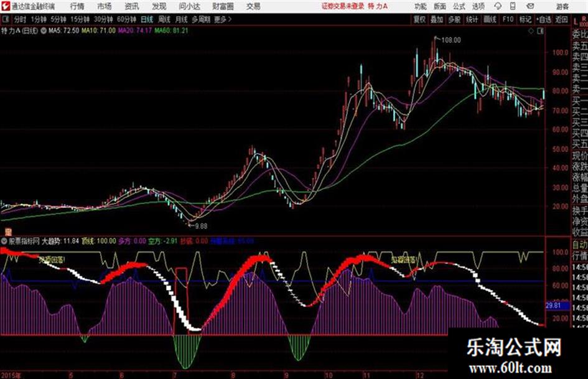This screenshot has width=588, height=379.
Task: Expand main chart indicator dropdown near MA5
Action: (x=44, y=30)
